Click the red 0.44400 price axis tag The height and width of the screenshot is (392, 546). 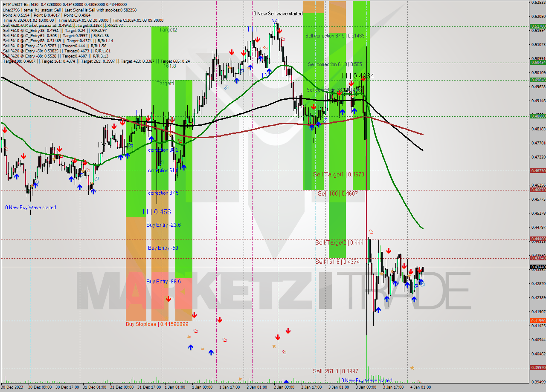pyautogui.click(x=537, y=239)
